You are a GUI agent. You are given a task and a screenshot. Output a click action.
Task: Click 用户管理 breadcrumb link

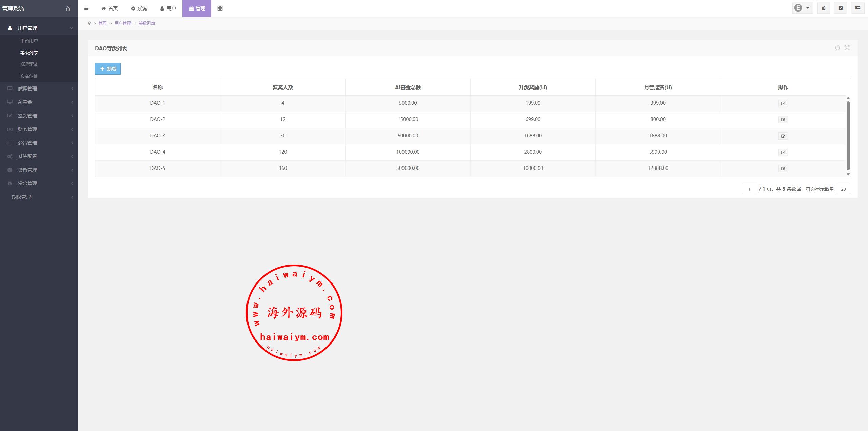coord(123,23)
